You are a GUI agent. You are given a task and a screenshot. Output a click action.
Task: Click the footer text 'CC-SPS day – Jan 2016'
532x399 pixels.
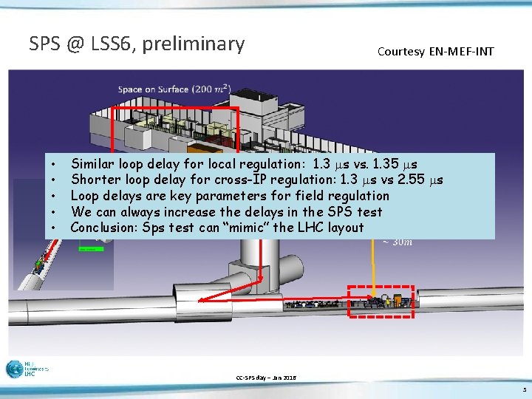click(x=266, y=378)
